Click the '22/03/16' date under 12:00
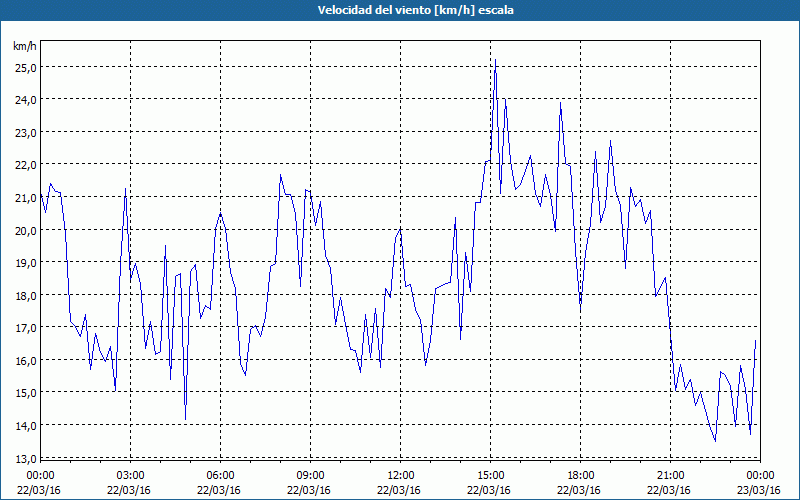Viewport: 800px width, 500px height. click(399, 490)
